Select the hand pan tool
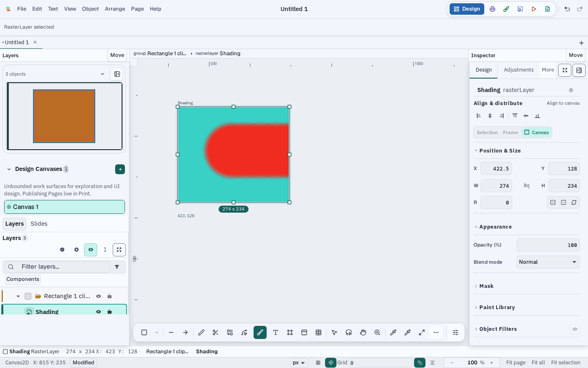This screenshot has height=368, width=588. pyautogui.click(x=363, y=332)
